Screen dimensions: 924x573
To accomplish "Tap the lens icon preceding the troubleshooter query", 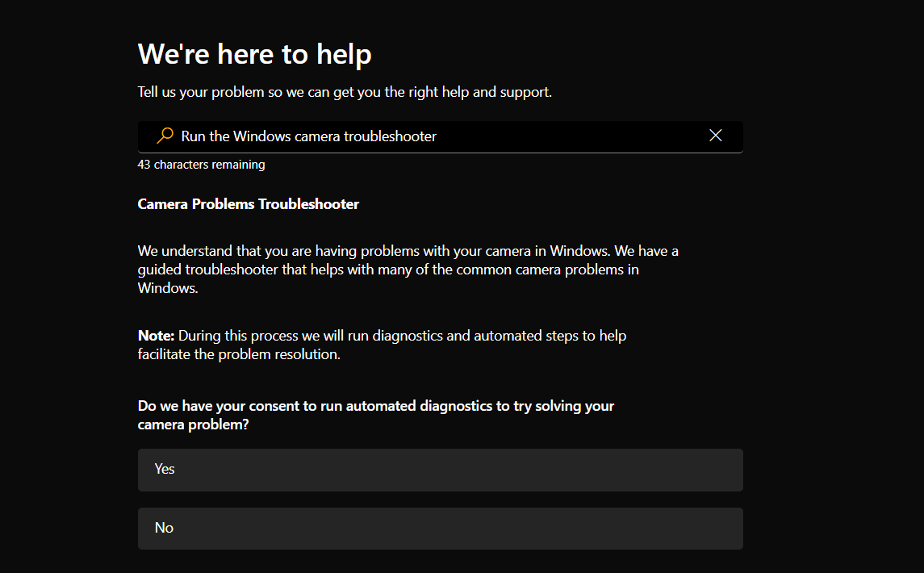I will (x=164, y=136).
